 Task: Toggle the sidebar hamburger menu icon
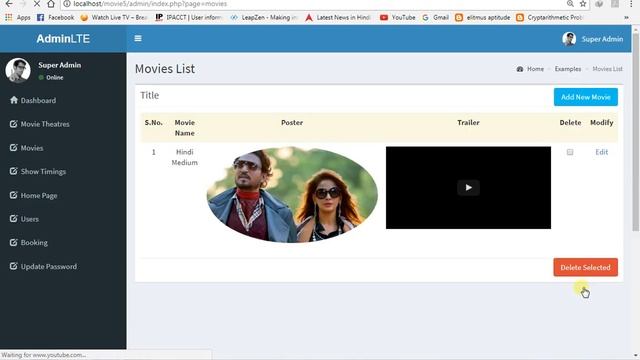coord(138,38)
